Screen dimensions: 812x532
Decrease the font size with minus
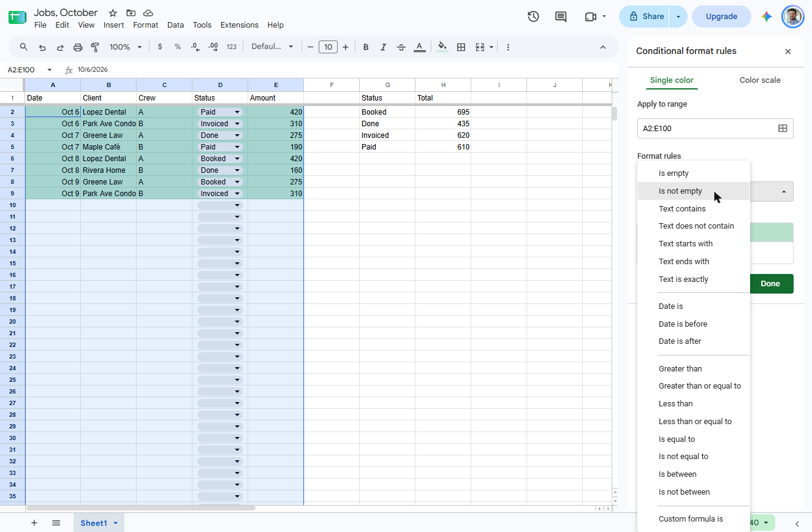click(x=311, y=47)
